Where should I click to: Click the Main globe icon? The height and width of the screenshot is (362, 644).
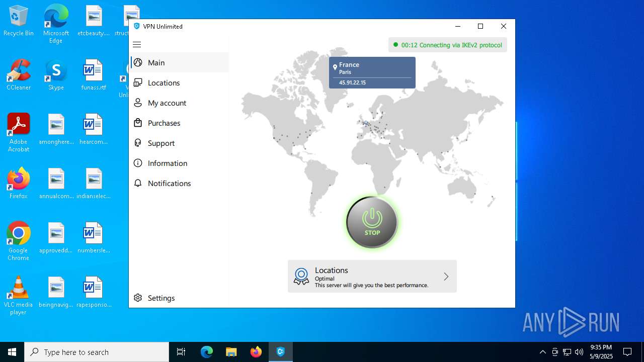(138, 62)
